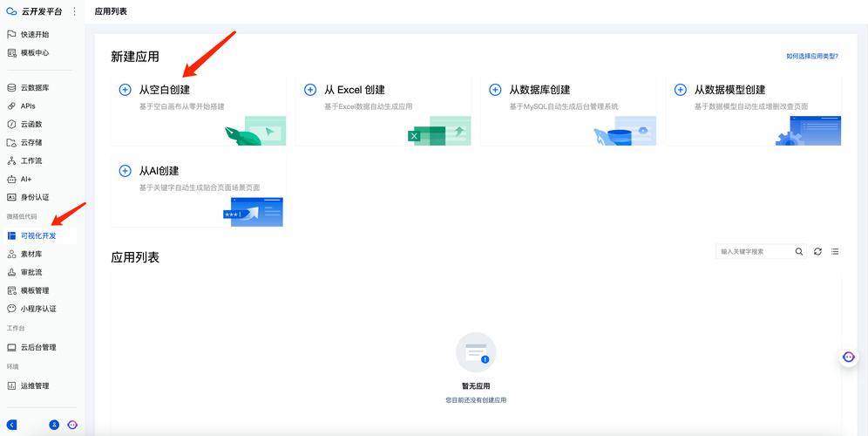868x436 pixels.
Task: Click the 如何选择应用类型? link
Action: click(x=811, y=56)
